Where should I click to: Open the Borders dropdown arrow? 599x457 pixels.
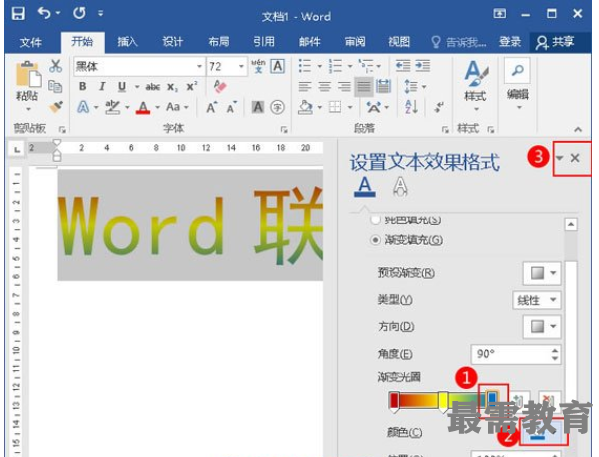click(x=350, y=107)
